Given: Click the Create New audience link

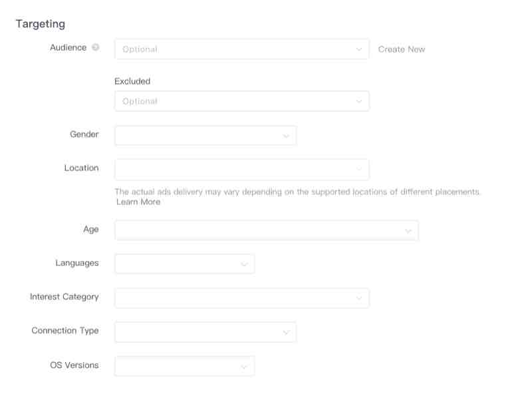Looking at the screenshot, I should point(402,49).
